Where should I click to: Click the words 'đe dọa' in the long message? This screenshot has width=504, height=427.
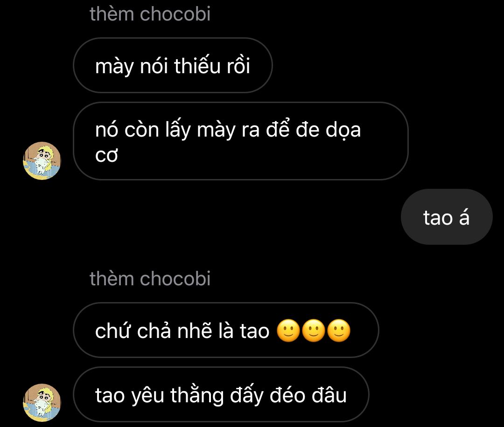[328, 130]
